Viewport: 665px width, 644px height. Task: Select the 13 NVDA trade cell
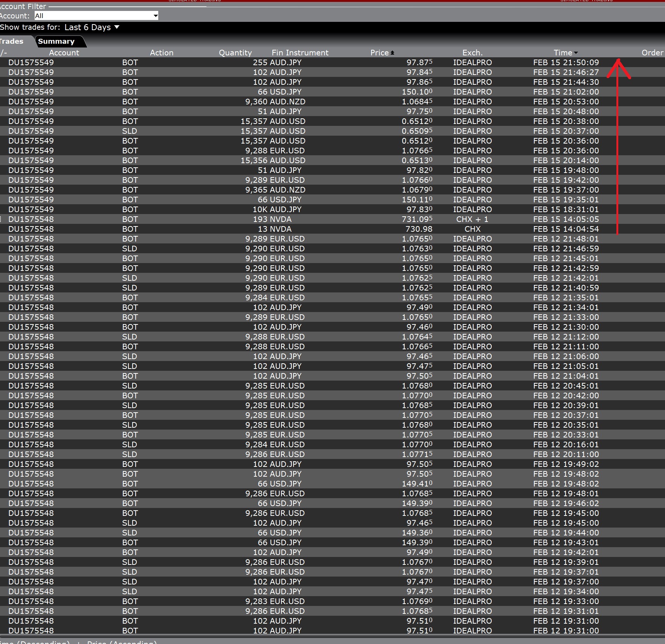[x=275, y=229]
